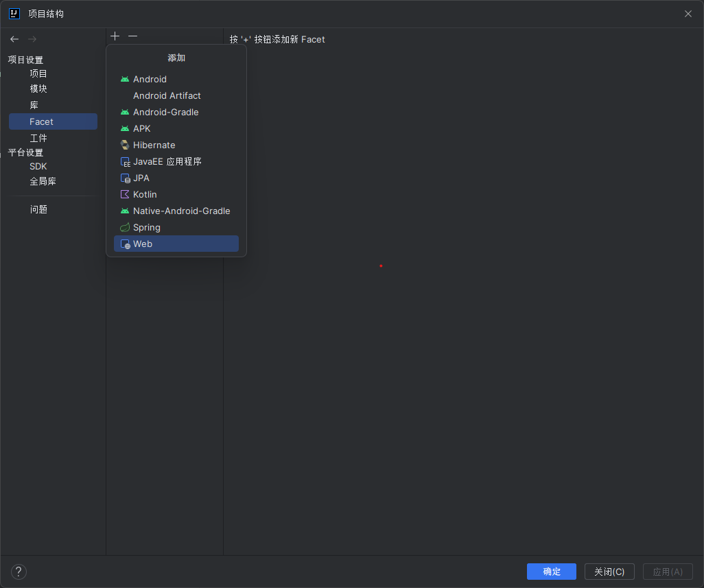
Task: Go forward with the right arrow
Action: point(32,39)
